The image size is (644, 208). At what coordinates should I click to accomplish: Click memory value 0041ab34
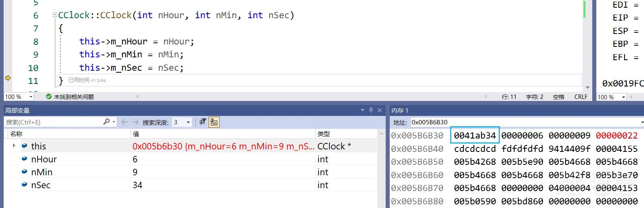475,135
